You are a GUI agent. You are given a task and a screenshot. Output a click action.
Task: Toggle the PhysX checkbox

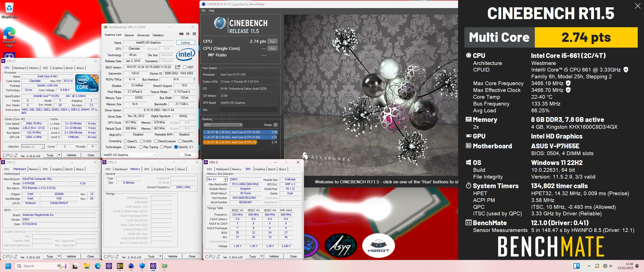click(x=162, y=147)
